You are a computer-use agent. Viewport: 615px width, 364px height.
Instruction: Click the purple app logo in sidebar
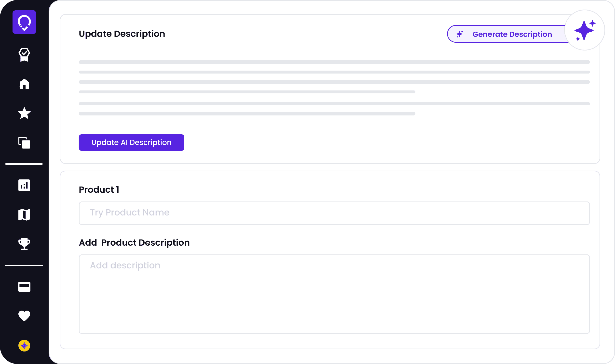[x=24, y=22]
